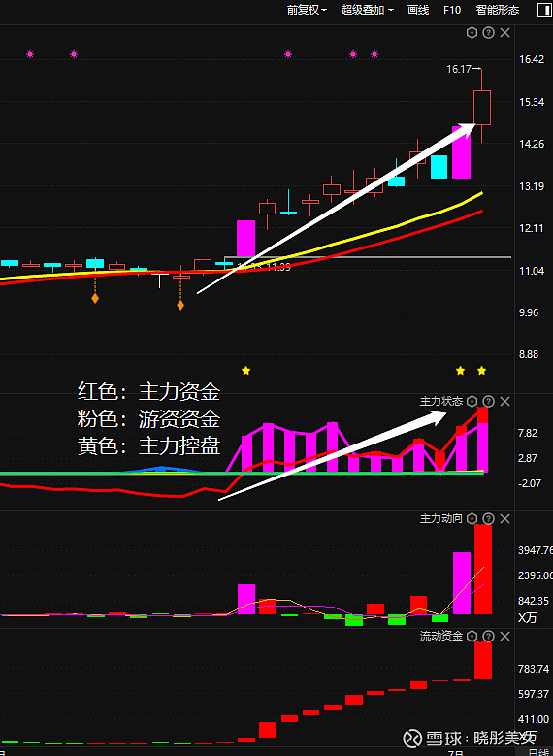The height and width of the screenshot is (756, 553).
Task: Open help icon for the 主力状态 indicator
Action: [x=488, y=401]
